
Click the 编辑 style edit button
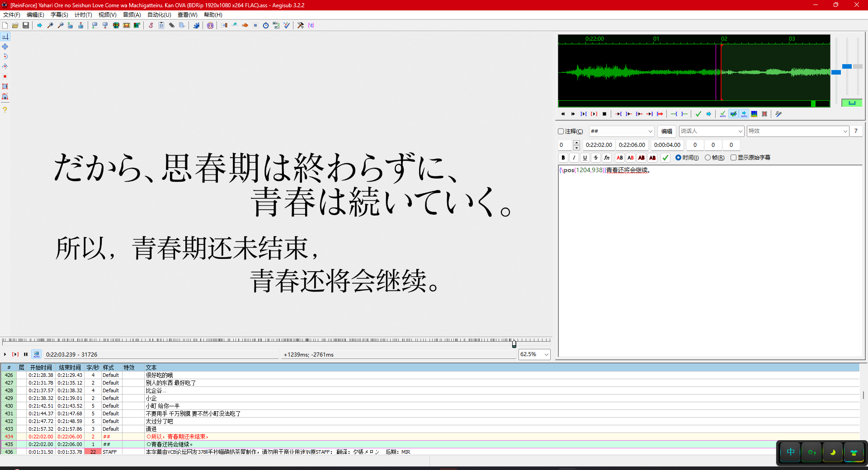[667, 132]
